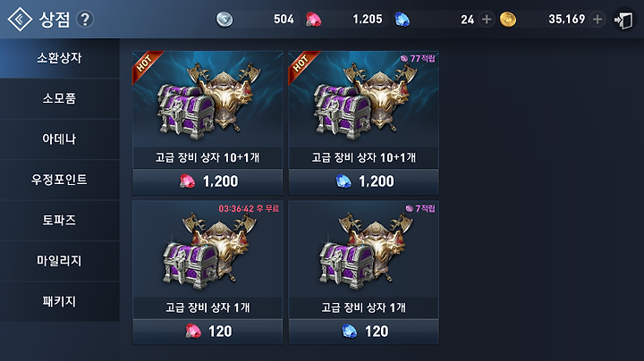
Task: Tap the blue diamond currency icon in the top bar
Action: click(x=402, y=20)
